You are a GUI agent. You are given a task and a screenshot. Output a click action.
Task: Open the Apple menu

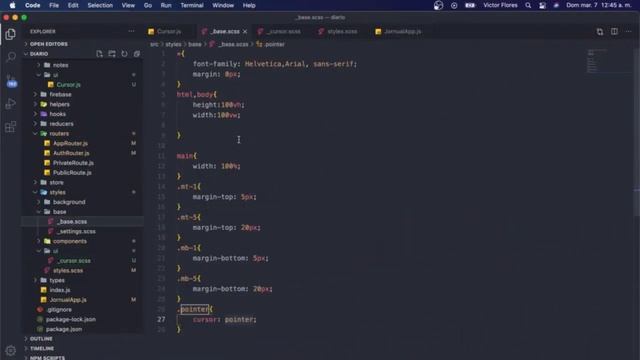(12, 5)
